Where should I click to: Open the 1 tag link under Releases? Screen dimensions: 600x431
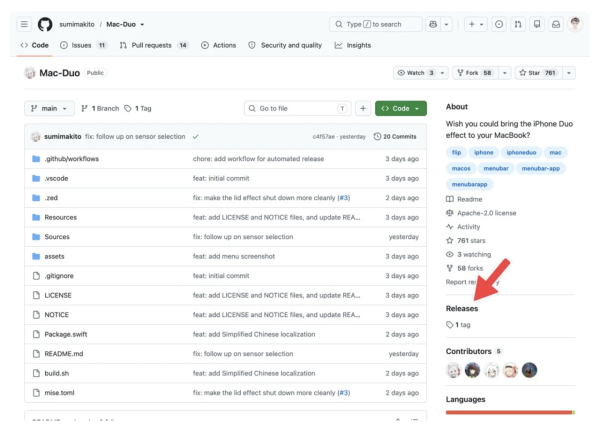[458, 325]
